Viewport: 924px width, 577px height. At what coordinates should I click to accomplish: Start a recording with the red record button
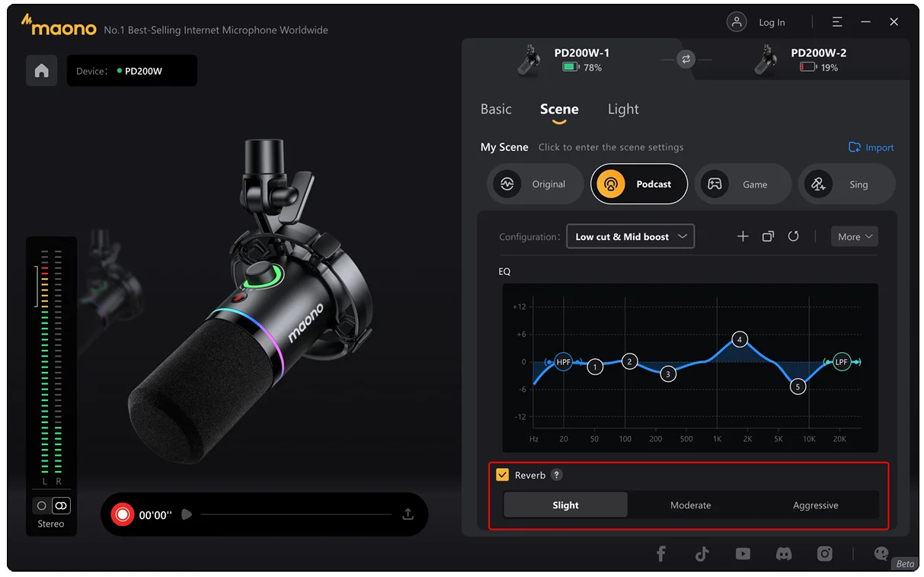122,514
